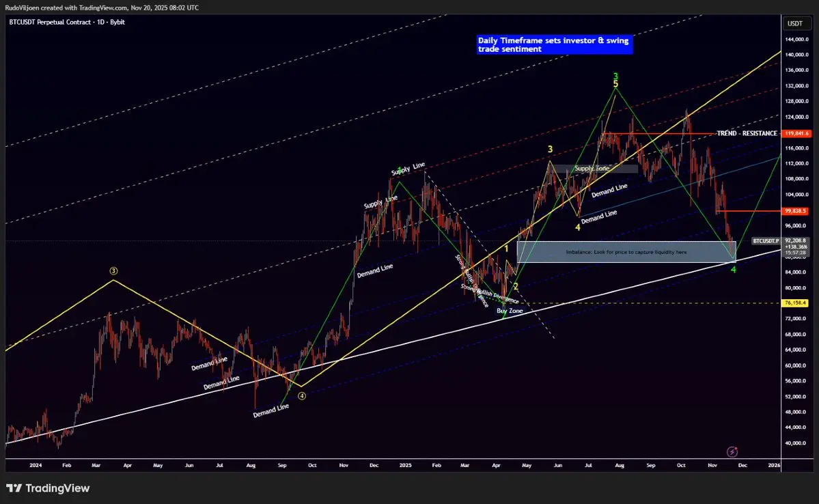Select the blue 'Daily Timeframe sets investor' note
The width and height of the screenshot is (819, 504).
pyautogui.click(x=554, y=44)
